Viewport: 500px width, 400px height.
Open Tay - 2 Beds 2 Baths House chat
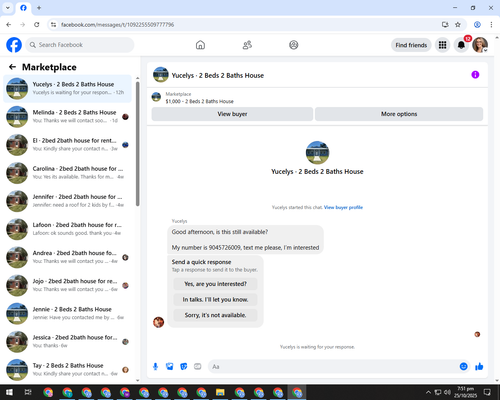68,370
